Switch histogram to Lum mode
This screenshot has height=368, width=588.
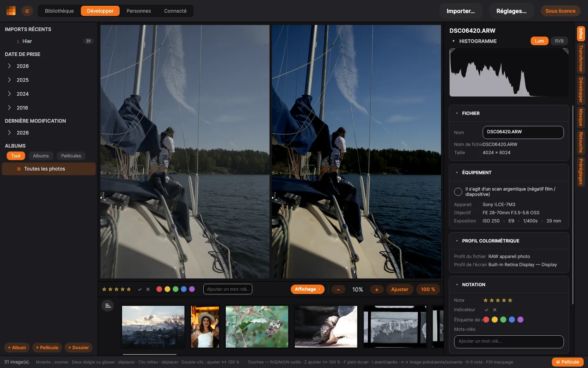pyautogui.click(x=539, y=41)
